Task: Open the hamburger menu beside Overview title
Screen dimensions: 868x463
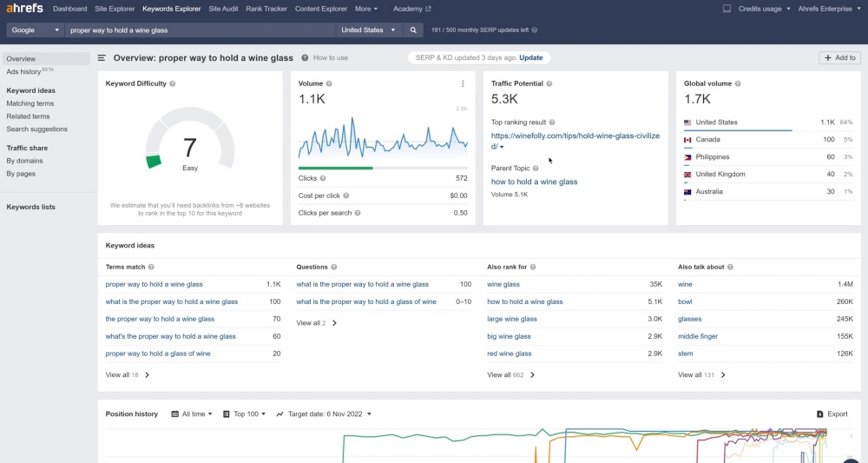Action: coord(102,58)
